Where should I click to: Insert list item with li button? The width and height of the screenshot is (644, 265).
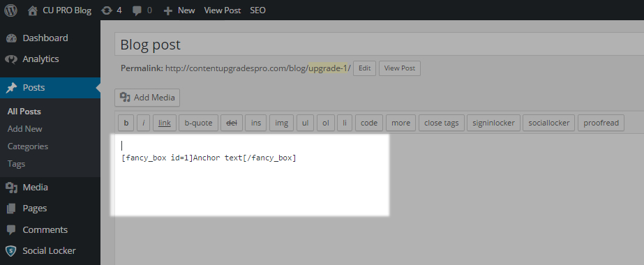click(x=345, y=123)
